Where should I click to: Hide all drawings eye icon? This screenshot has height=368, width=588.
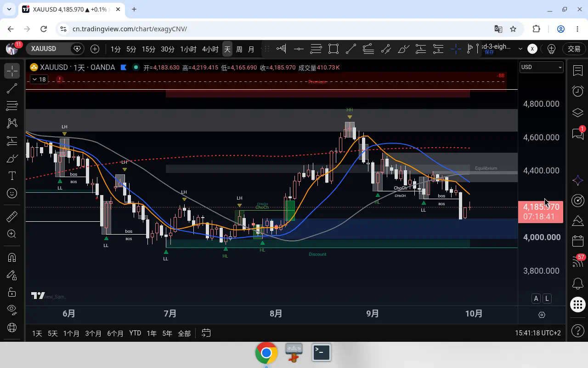point(12,309)
